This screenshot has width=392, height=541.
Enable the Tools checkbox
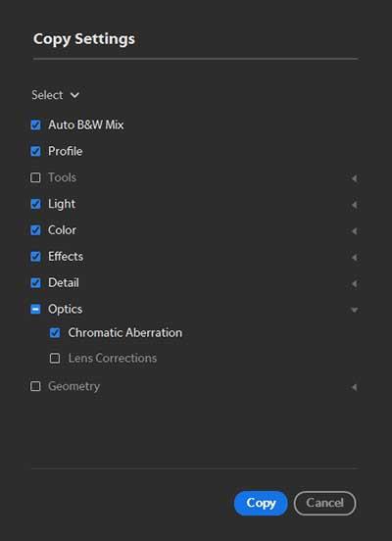coord(35,177)
